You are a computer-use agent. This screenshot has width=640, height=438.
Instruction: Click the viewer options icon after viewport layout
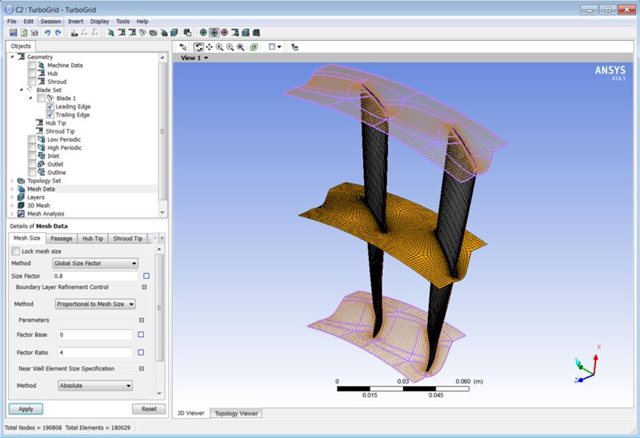point(294,47)
